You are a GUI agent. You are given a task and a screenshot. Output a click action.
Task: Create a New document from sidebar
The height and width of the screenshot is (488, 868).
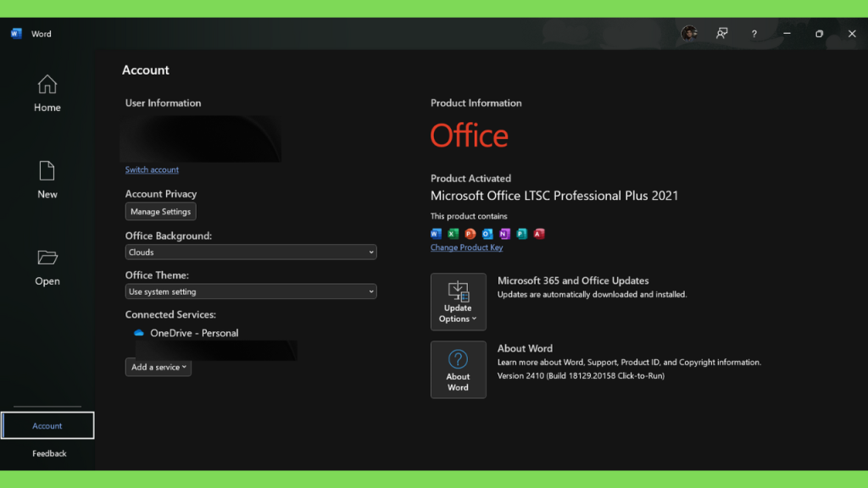pos(47,180)
